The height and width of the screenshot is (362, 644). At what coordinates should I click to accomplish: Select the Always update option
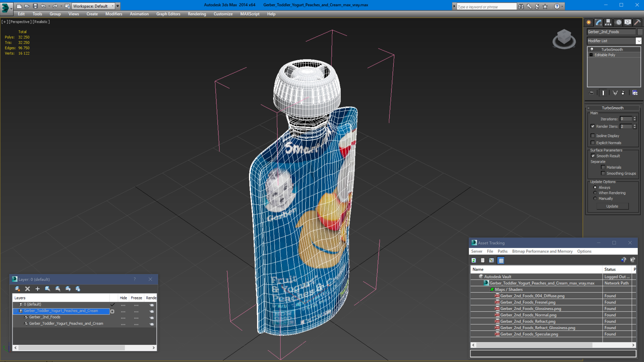point(595,187)
